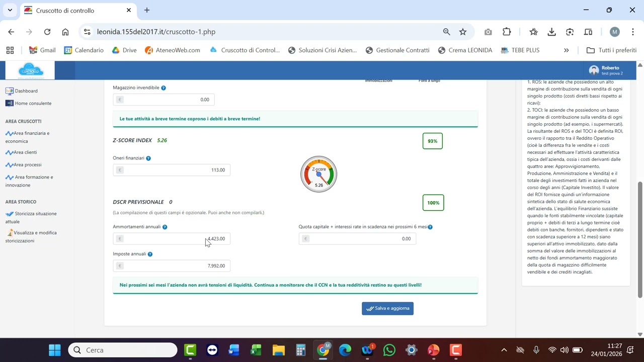Screen dimensions: 644x362
Task: Click help icon beside Imposte annuali
Action: [x=150, y=254]
